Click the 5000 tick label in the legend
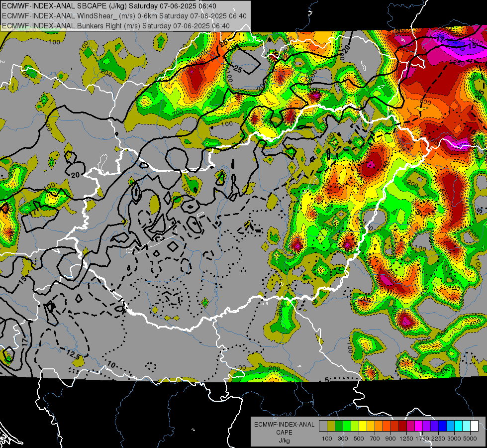 pyautogui.click(x=470, y=439)
